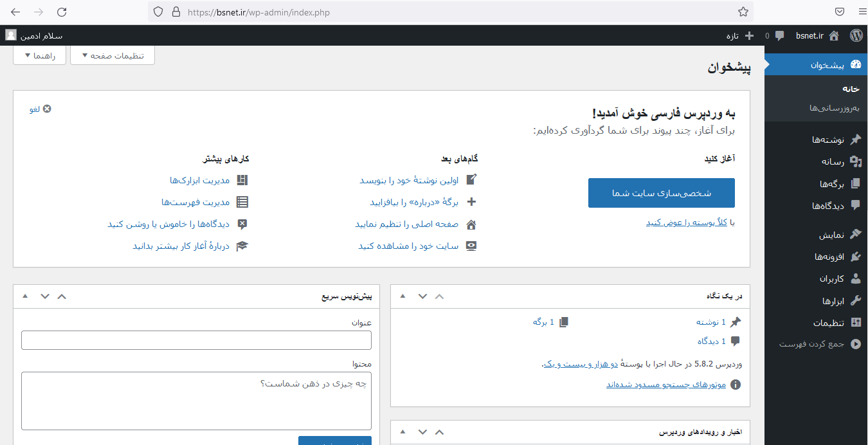This screenshot has width=868, height=445.
Task: Click the view-site icon beside سایت خود
Action: (x=471, y=246)
